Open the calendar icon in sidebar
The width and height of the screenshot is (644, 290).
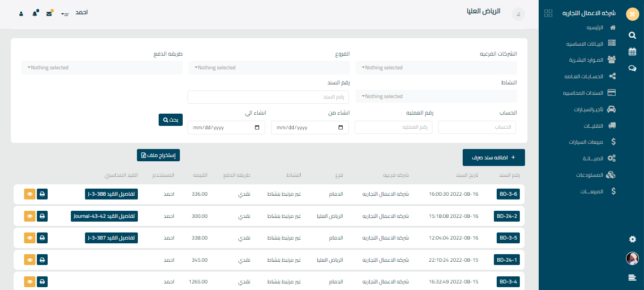tap(632, 52)
